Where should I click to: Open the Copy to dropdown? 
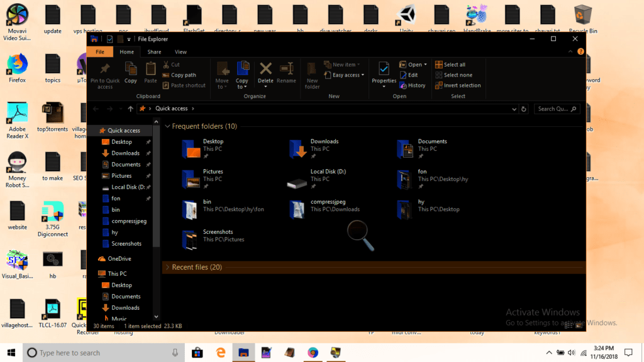click(242, 74)
